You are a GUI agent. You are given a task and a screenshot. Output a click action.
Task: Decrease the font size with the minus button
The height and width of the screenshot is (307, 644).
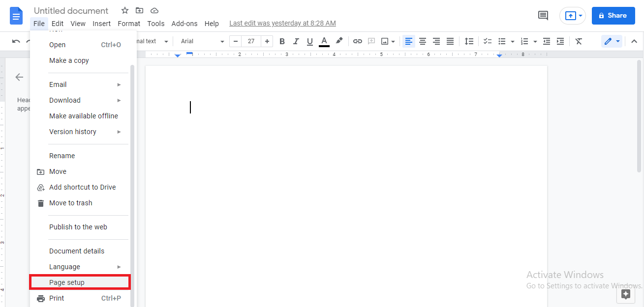pos(236,41)
